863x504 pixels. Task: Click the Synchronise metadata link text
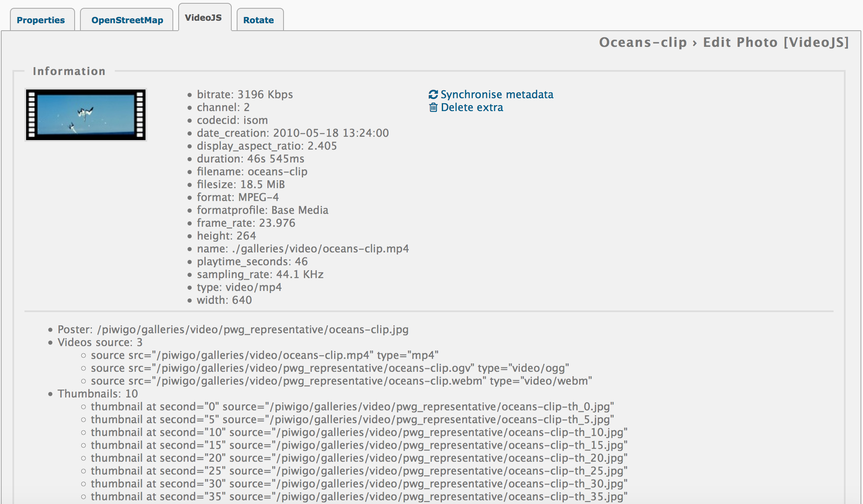(497, 94)
